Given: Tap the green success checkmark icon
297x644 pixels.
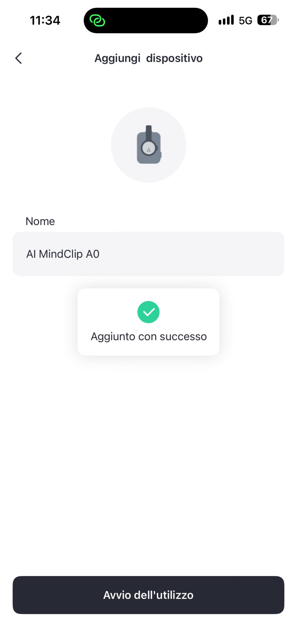Looking at the screenshot, I should tap(148, 312).
